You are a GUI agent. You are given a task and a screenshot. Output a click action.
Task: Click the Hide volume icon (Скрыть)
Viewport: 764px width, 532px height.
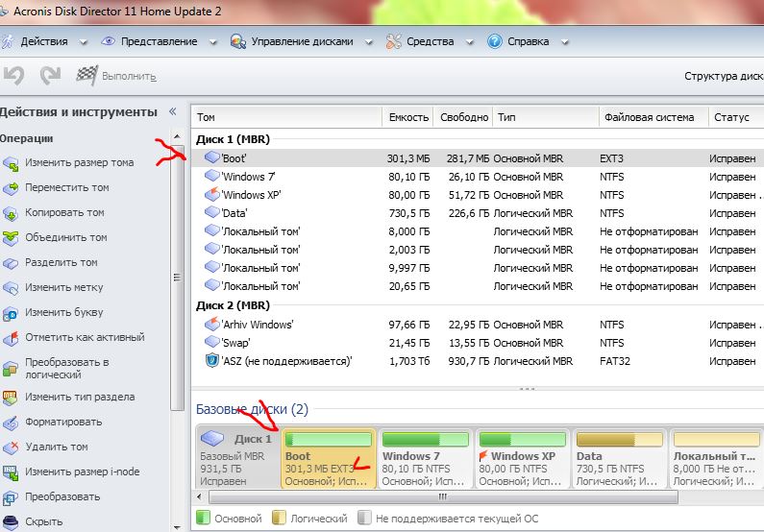click(x=11, y=522)
